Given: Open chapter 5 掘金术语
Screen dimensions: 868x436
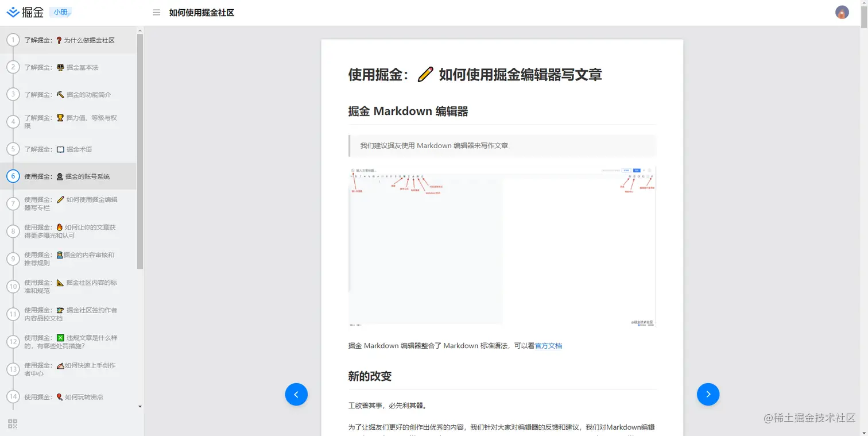Looking at the screenshot, I should [68, 149].
